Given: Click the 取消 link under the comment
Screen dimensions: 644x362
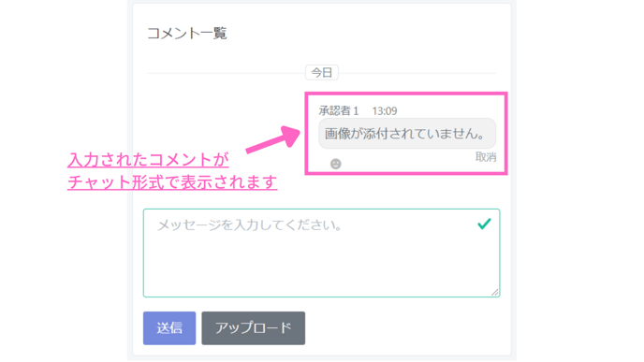Looking at the screenshot, I should (x=486, y=157).
